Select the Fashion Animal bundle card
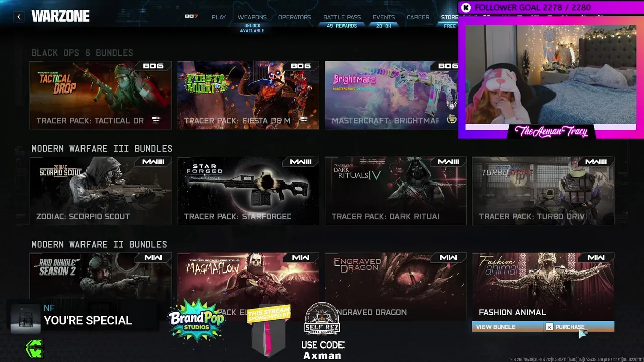644x362 pixels. coord(543,287)
